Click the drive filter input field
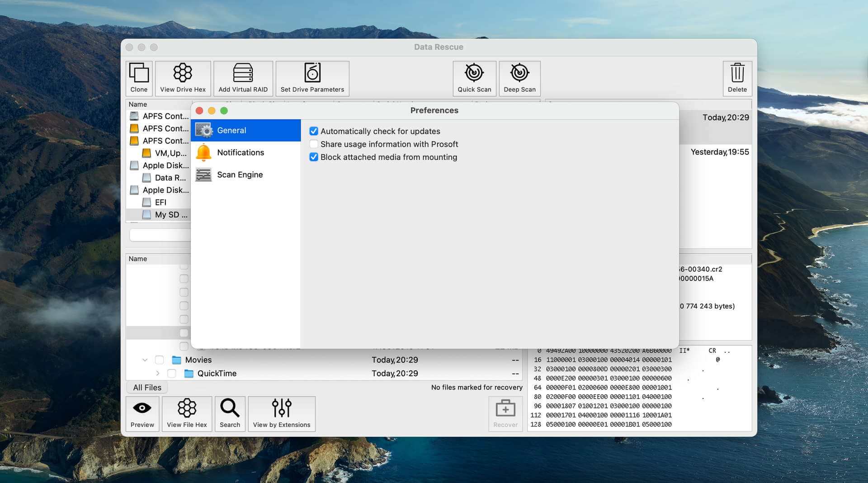Image resolution: width=868 pixels, height=483 pixels. [x=160, y=235]
